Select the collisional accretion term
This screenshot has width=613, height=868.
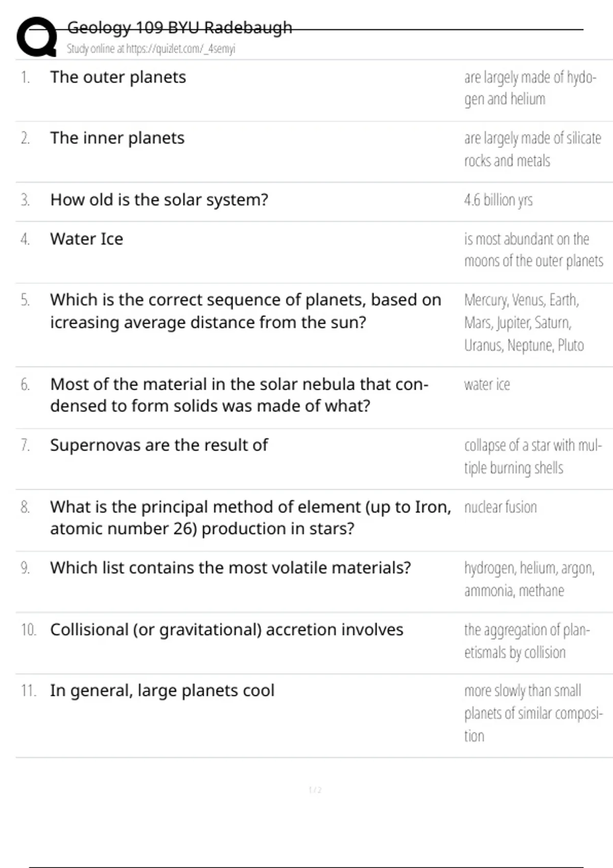[226, 630]
